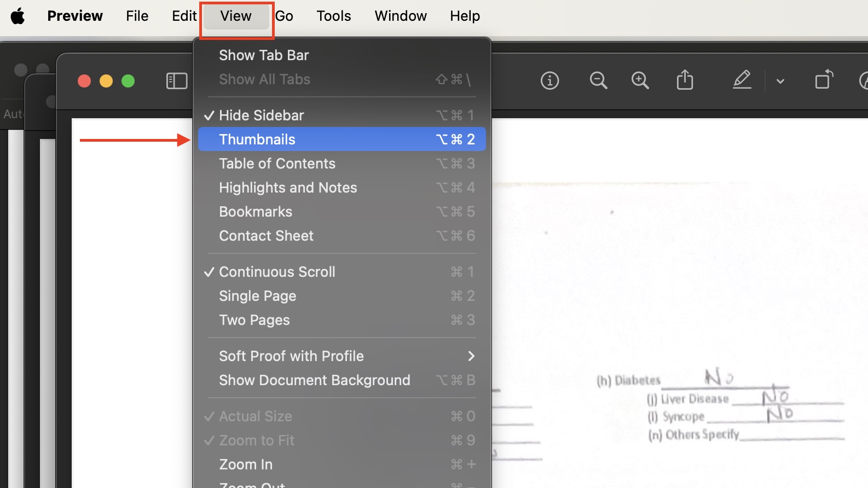Open the File menu
Screen dimensions: 868x488
pos(137,16)
